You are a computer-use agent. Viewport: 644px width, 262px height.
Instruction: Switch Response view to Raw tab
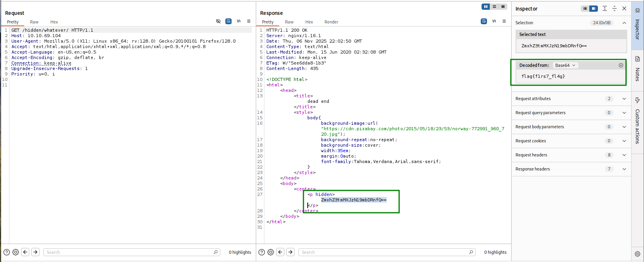(x=289, y=22)
